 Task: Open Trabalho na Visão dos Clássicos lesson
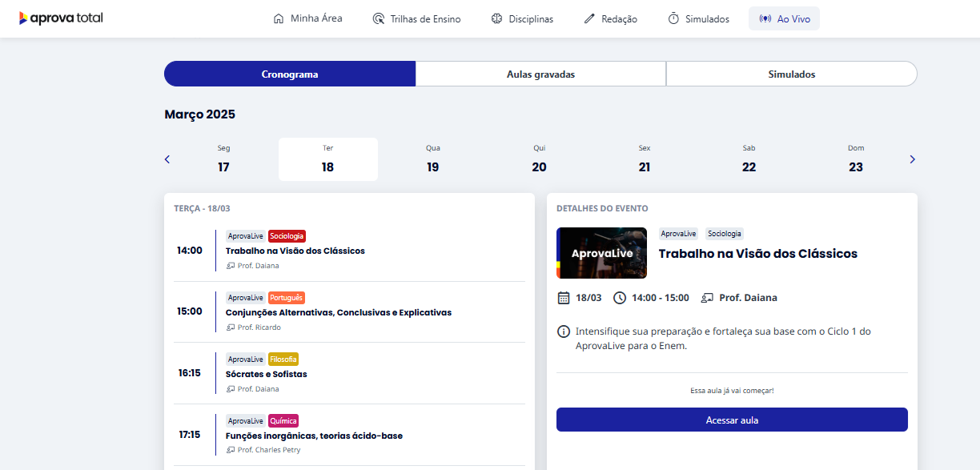(x=295, y=251)
